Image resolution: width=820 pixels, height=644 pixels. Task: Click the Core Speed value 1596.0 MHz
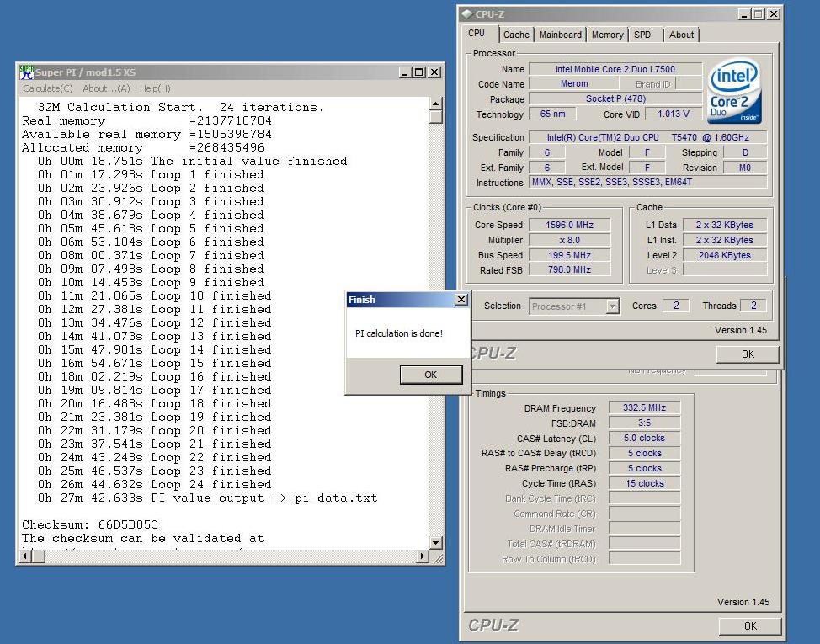(x=569, y=226)
